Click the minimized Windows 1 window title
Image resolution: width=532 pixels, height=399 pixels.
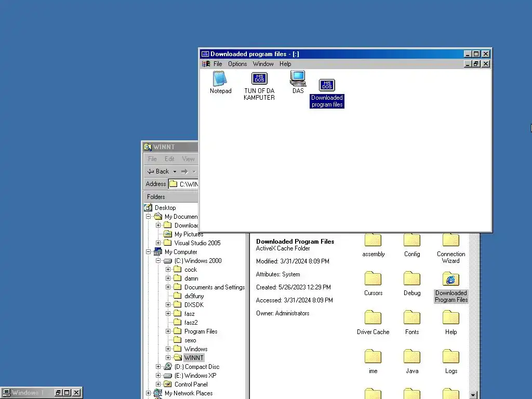[x=28, y=393]
